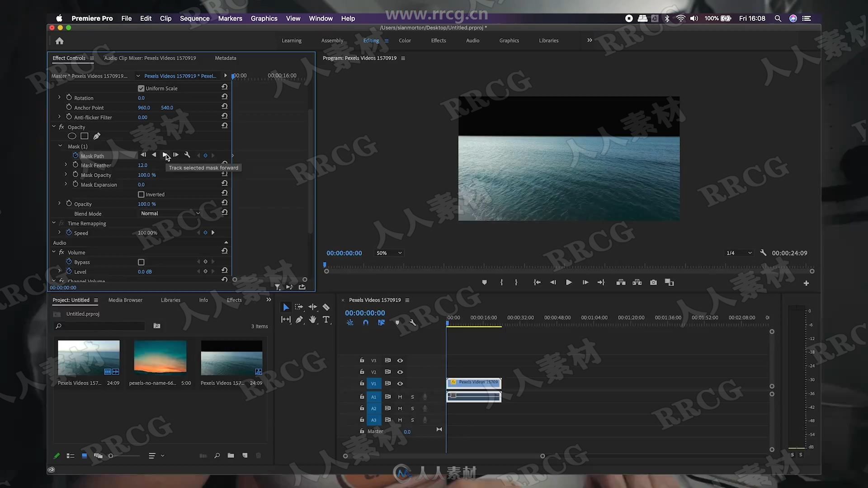This screenshot has height=488, width=868.
Task: Toggle the Inverted checkbox for Mask
Action: [142, 194]
